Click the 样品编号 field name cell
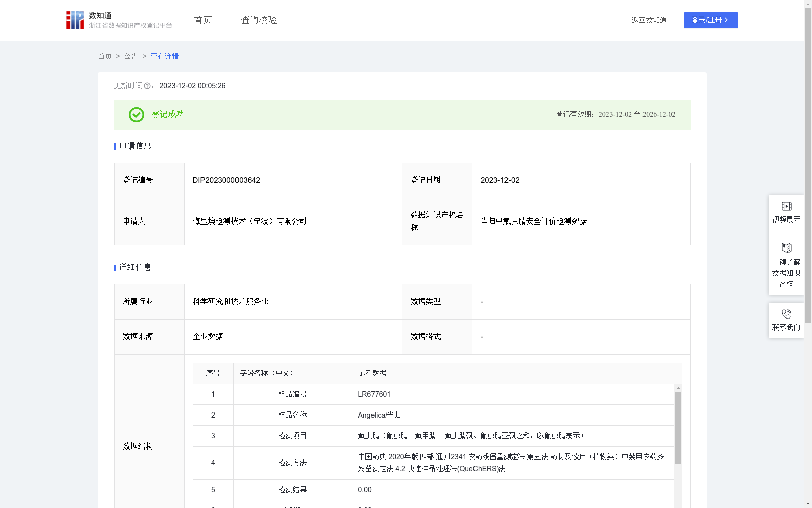Image resolution: width=812 pixels, height=508 pixels. (x=292, y=394)
